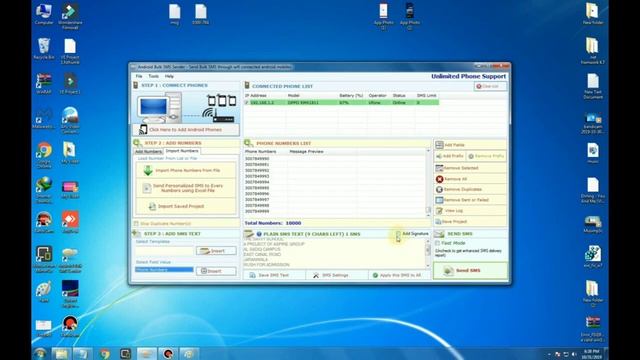This screenshot has width=640, height=360.
Task: Click the Message Preview column header
Action: 307,151
